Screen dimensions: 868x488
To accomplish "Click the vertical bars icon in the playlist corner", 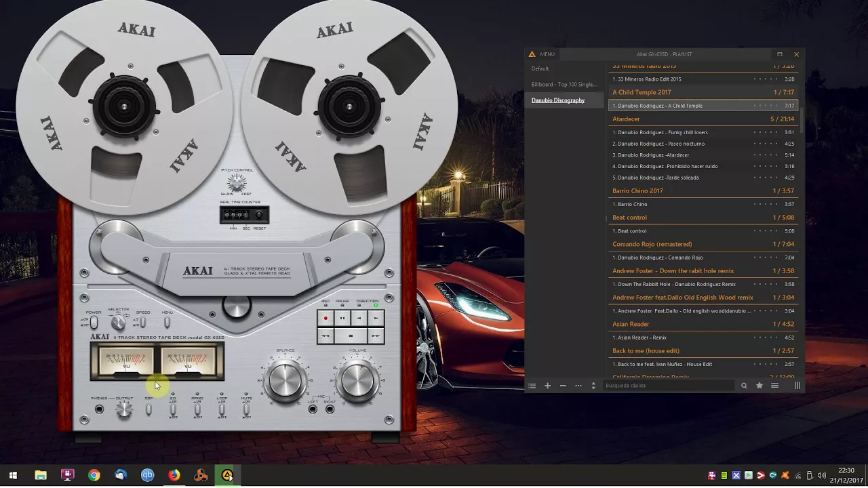I will coord(797,386).
